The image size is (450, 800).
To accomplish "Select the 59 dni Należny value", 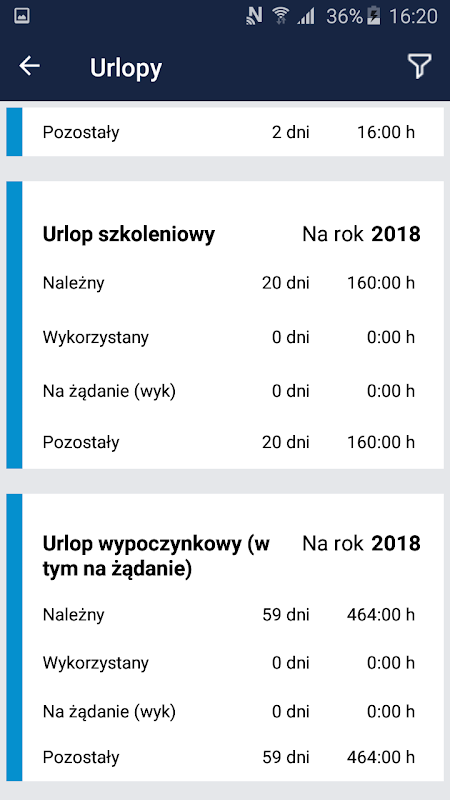I will point(286,615).
